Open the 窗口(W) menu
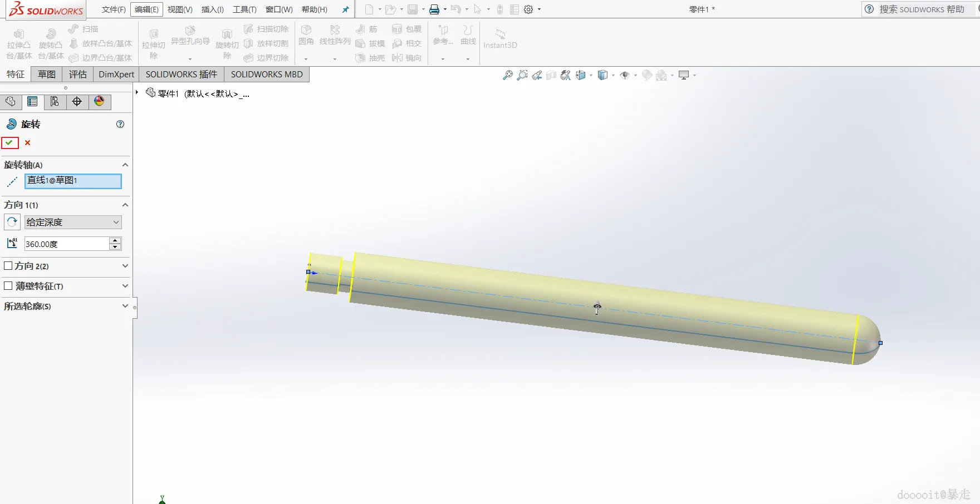 [x=279, y=9]
